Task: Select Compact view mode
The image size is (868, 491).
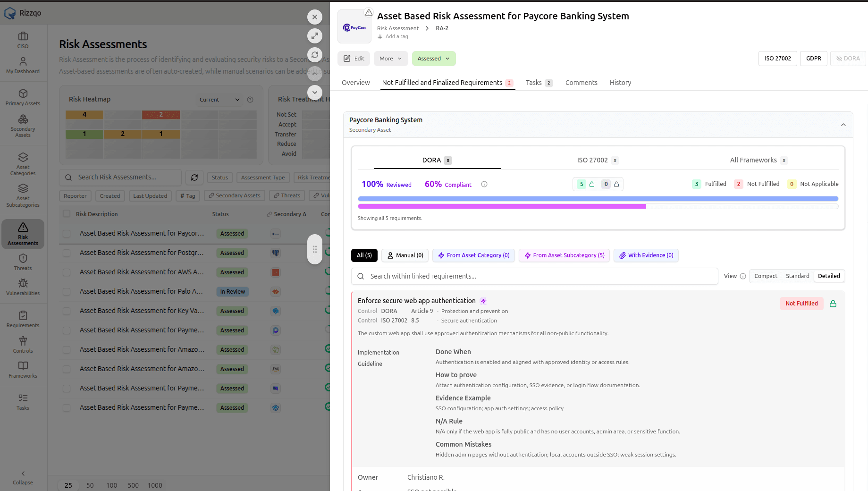Action: point(766,276)
